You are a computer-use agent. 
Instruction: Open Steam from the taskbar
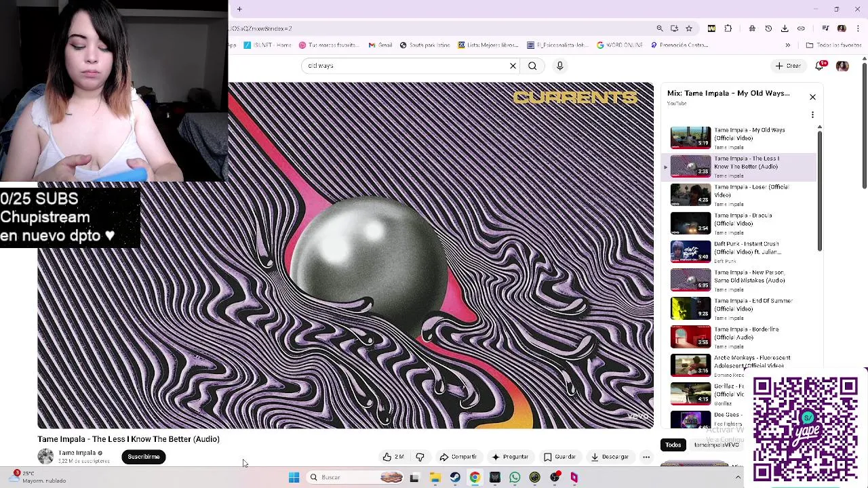point(455,477)
